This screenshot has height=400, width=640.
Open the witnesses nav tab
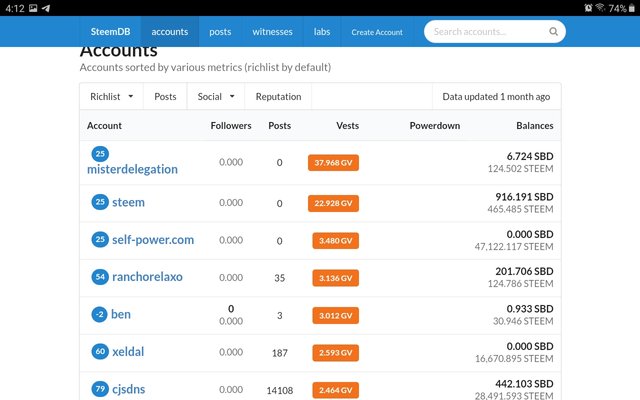pos(272,32)
